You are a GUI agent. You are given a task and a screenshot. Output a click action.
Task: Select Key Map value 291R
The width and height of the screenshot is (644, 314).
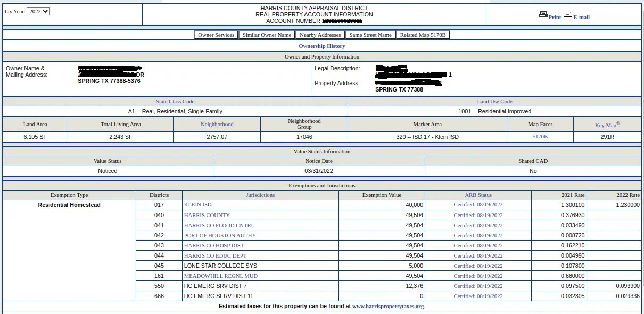coord(607,137)
